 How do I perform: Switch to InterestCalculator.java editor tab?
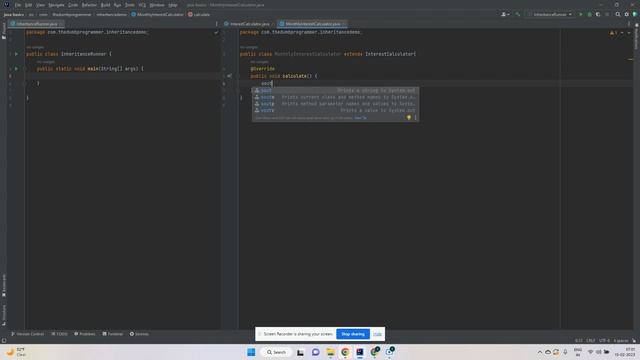249,24
